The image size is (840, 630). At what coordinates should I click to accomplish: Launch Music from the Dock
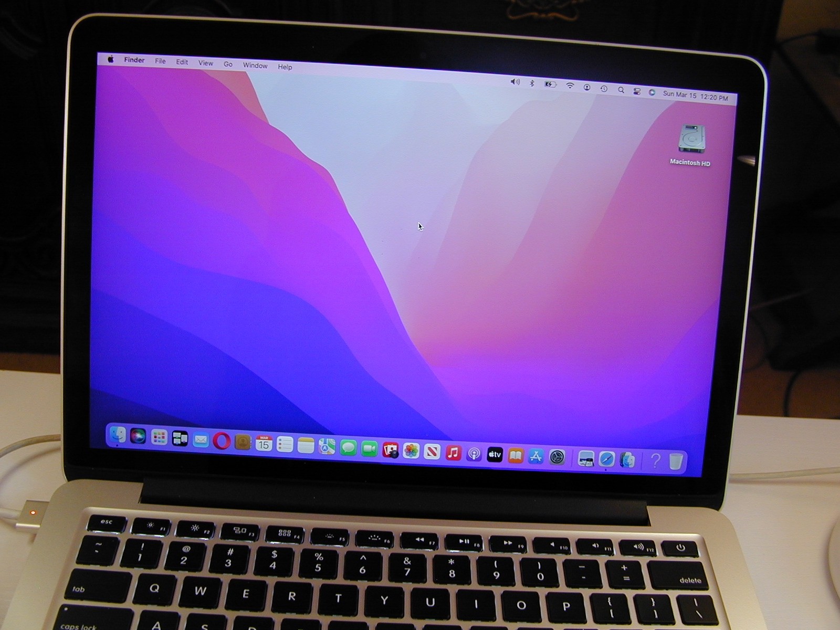pos(453,453)
